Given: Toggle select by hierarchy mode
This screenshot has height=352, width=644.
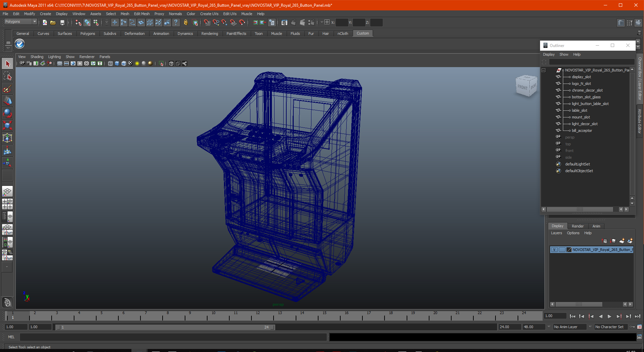Looking at the screenshot, I should click(x=78, y=22).
